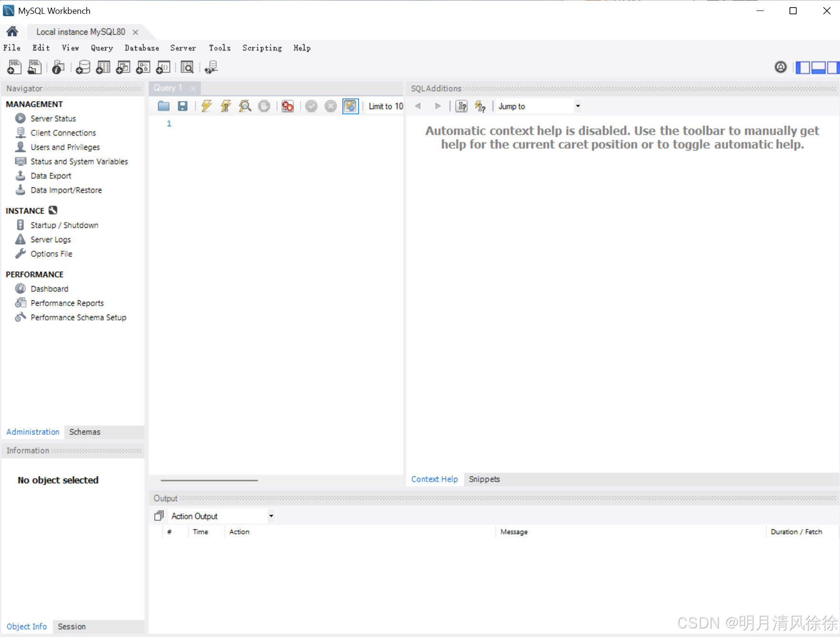Toggle the left sidebar panel visibility
840x637 pixels.
803,68
